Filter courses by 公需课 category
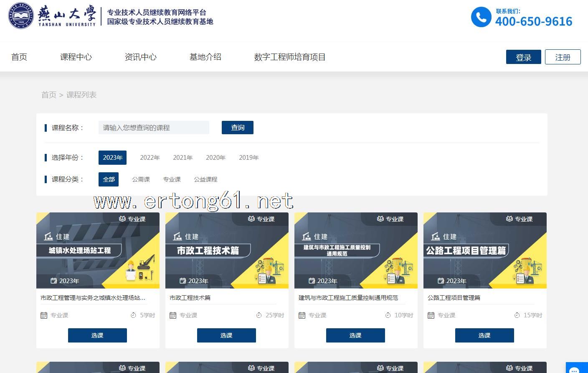 point(141,179)
